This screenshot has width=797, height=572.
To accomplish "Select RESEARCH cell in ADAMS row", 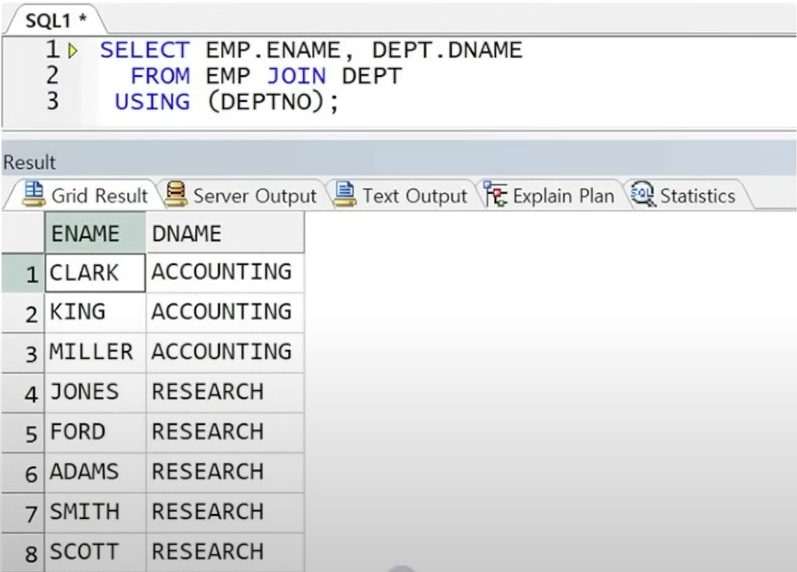I will 225,473.
